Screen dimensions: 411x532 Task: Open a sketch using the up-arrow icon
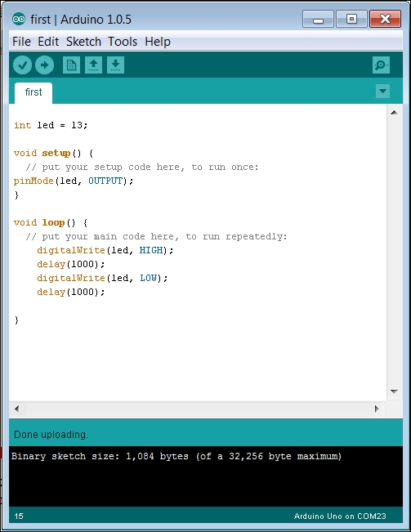point(94,65)
